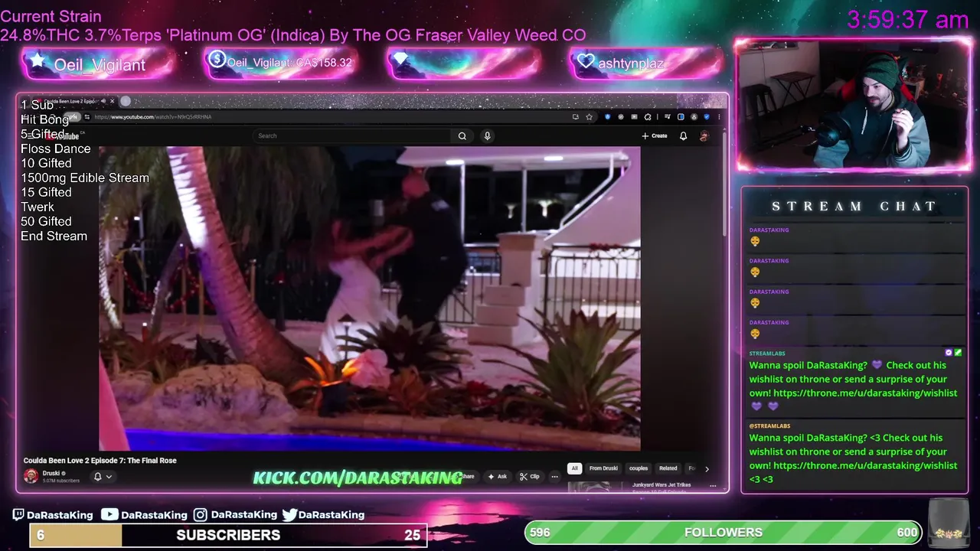Click the Ask button under video
Screen dimensions: 980x551
coord(498,477)
